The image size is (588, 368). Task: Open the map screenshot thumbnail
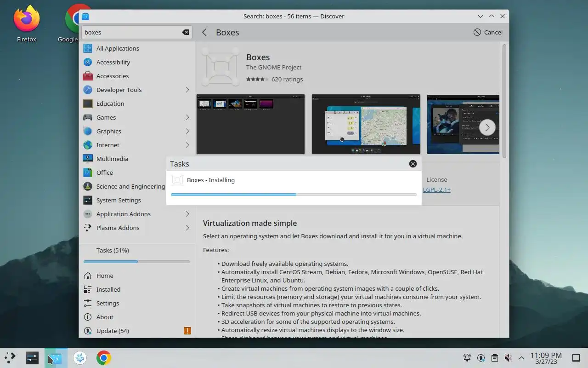click(x=366, y=124)
